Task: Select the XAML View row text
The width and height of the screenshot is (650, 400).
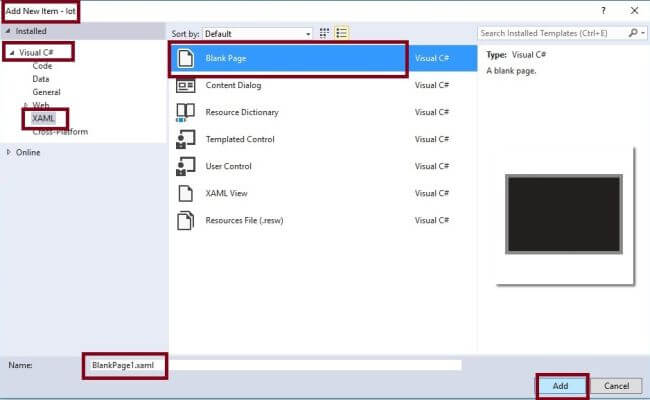Action: (x=226, y=193)
